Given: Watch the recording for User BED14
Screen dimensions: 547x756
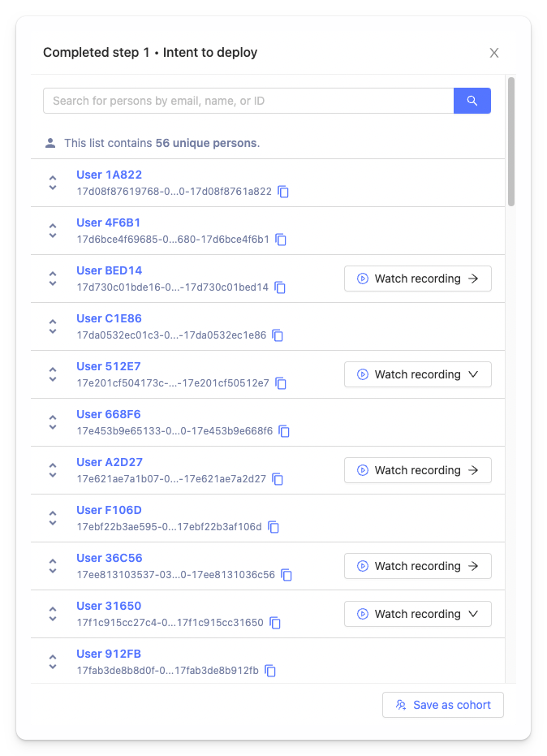Looking at the screenshot, I should (417, 279).
